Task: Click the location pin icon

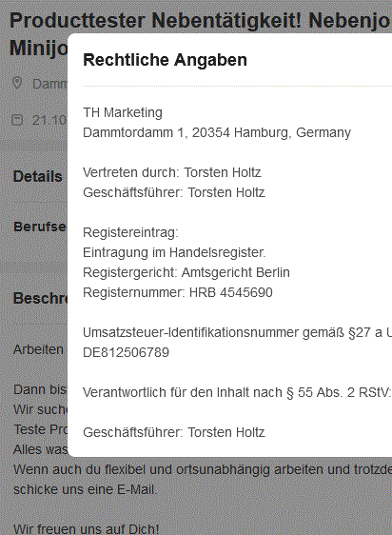Action: tap(17, 83)
